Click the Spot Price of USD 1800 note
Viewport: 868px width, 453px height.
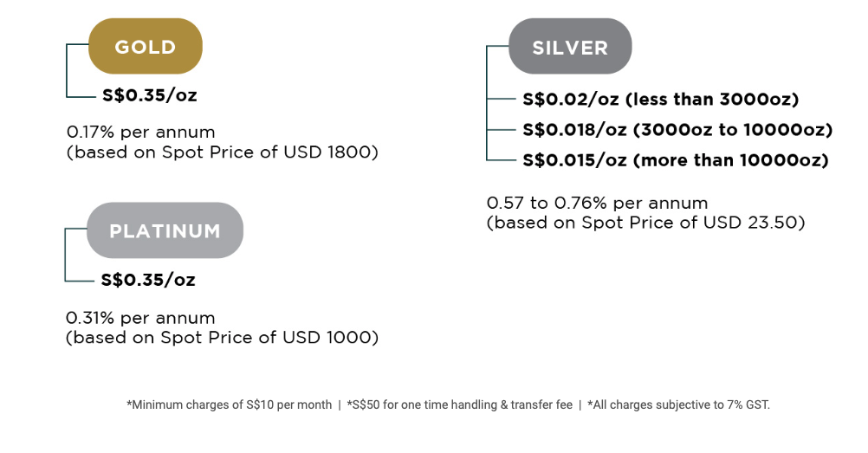222,152
